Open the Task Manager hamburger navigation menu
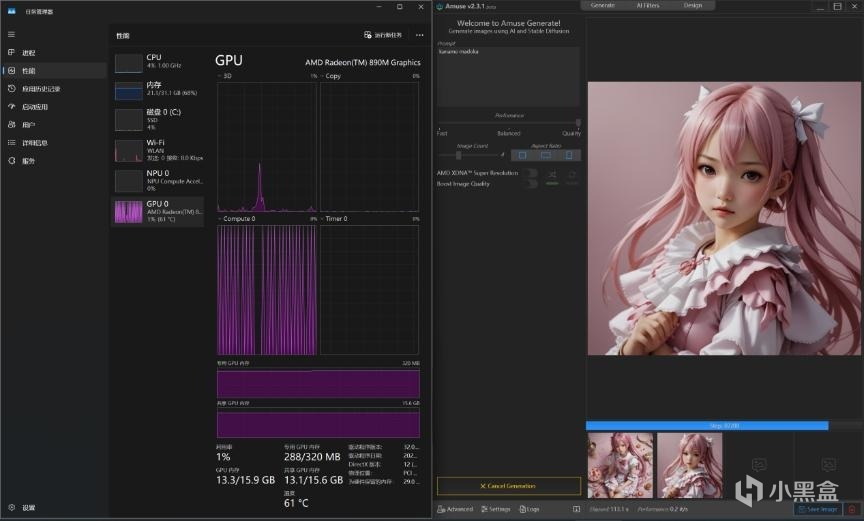Viewport: 864px width, 521px height. [x=11, y=34]
